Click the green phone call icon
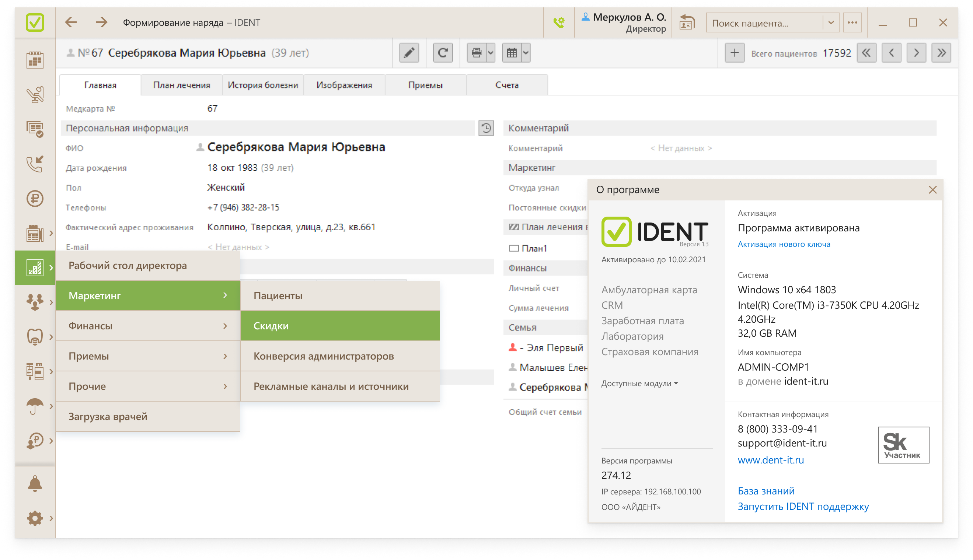The height and width of the screenshot is (560, 973). tap(559, 23)
